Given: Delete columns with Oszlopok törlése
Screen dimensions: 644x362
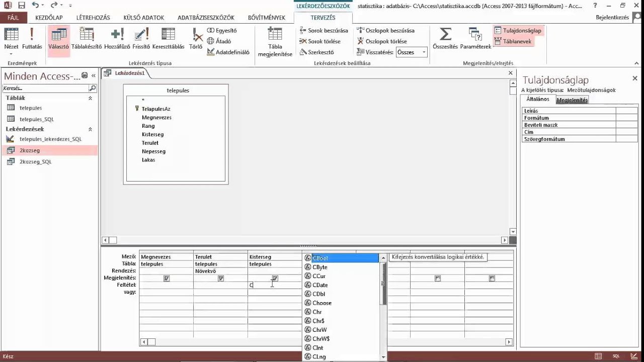Looking at the screenshot, I should point(382,41).
